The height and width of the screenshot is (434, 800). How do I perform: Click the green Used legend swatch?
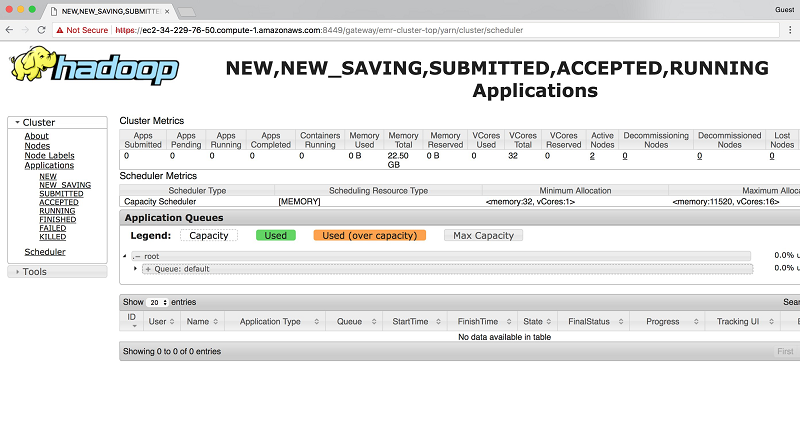coord(277,235)
